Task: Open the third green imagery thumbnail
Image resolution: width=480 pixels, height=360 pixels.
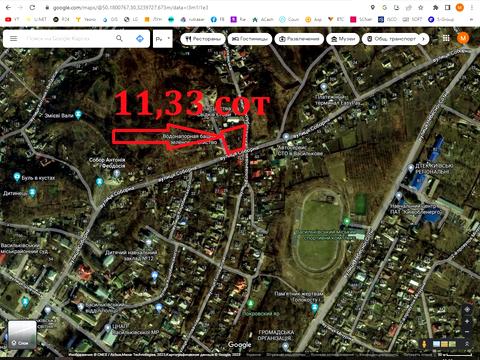Action: [x=452, y=344]
